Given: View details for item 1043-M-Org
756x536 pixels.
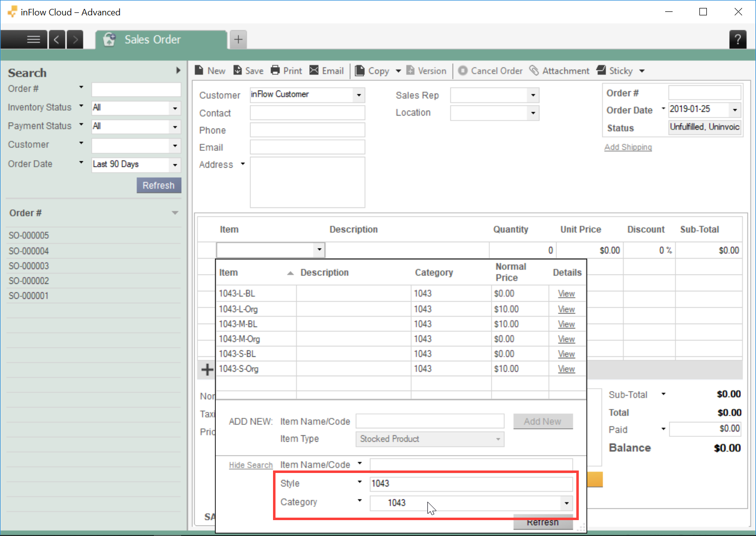Looking at the screenshot, I should (566, 339).
